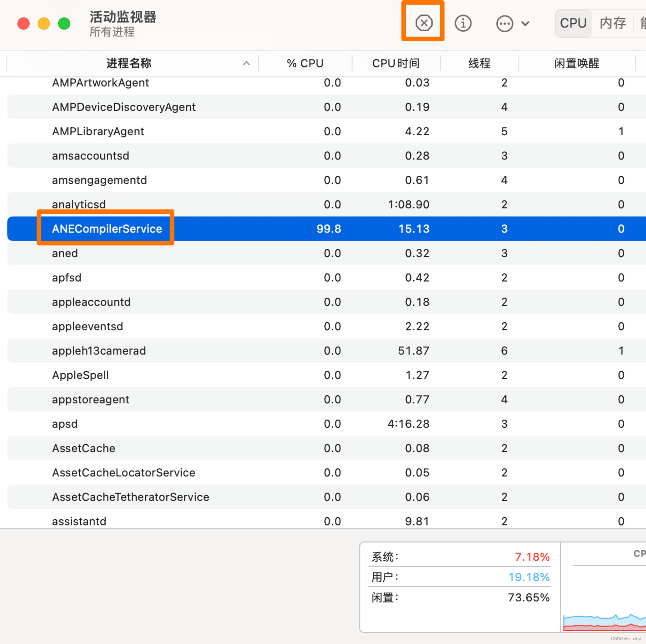The width and height of the screenshot is (646, 644).
Task: Expand the dropdown chevron beside ellipsis
Action: tap(525, 23)
